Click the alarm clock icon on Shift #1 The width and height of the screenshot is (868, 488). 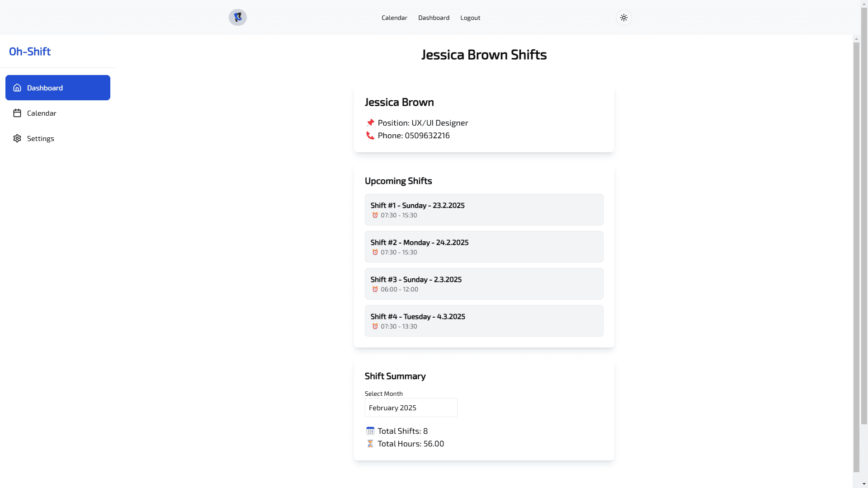(375, 215)
